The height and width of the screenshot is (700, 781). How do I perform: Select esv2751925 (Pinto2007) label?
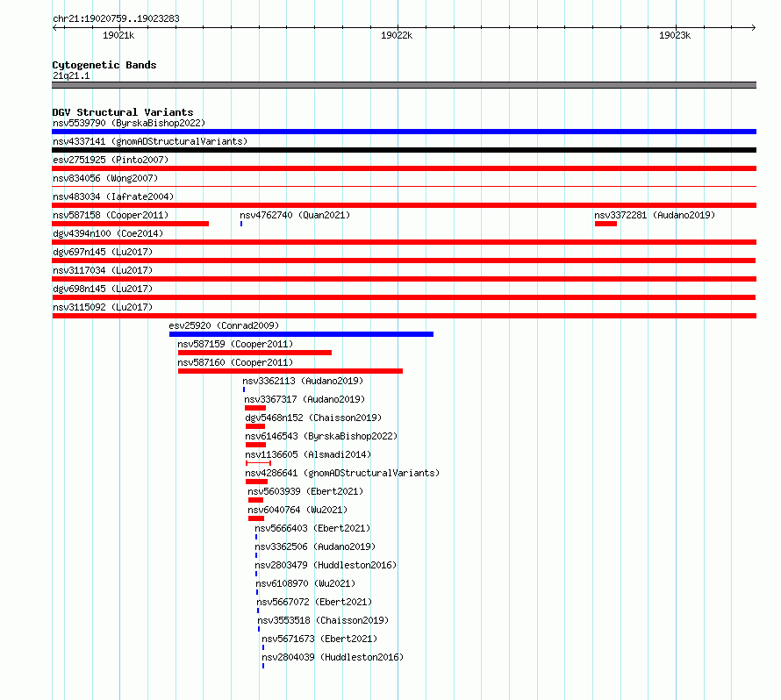(111, 160)
